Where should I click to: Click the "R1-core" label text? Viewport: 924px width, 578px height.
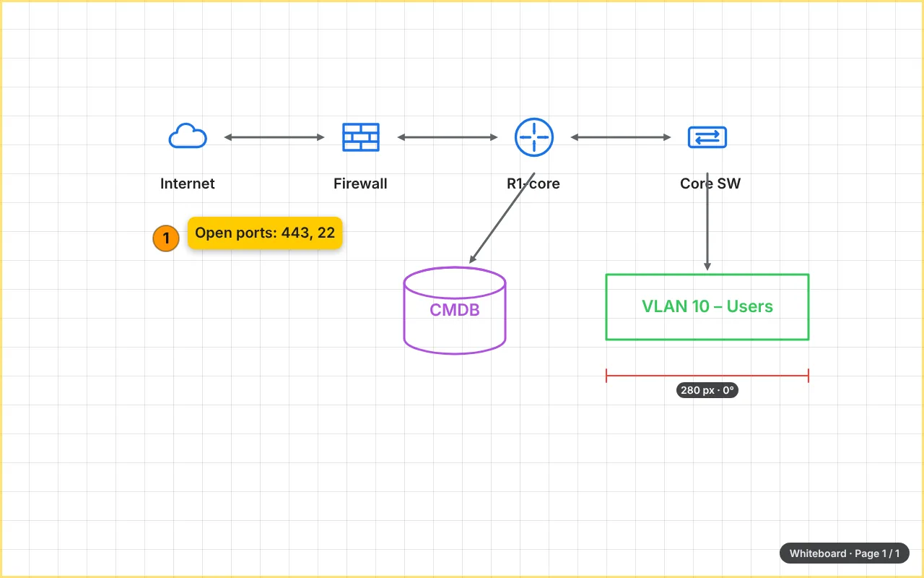coord(533,184)
